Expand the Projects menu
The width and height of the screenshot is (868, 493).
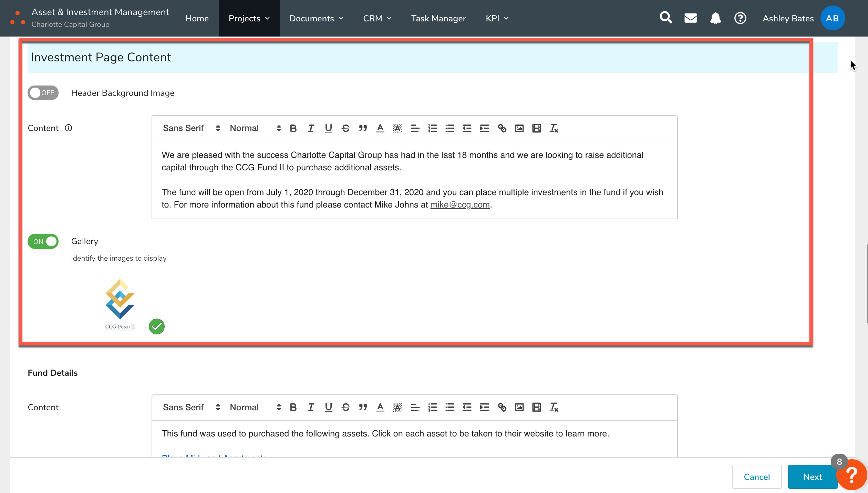pos(249,18)
